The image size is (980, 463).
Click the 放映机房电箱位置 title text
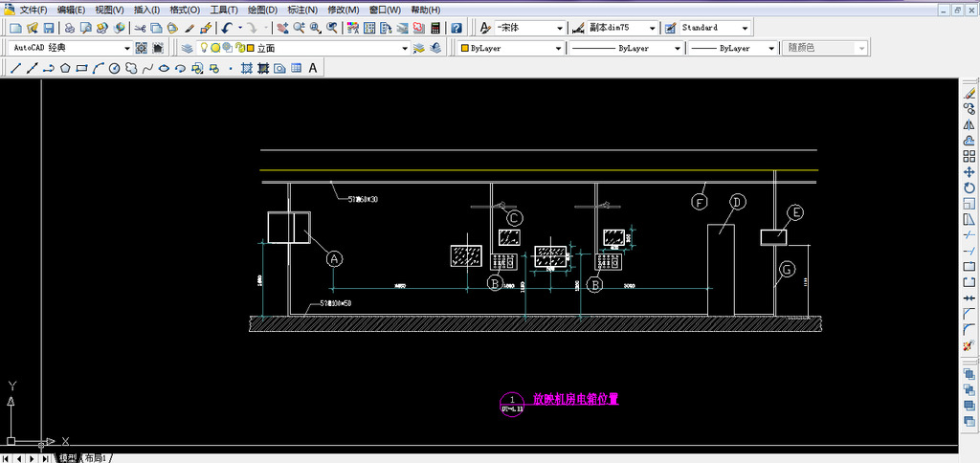tap(575, 399)
